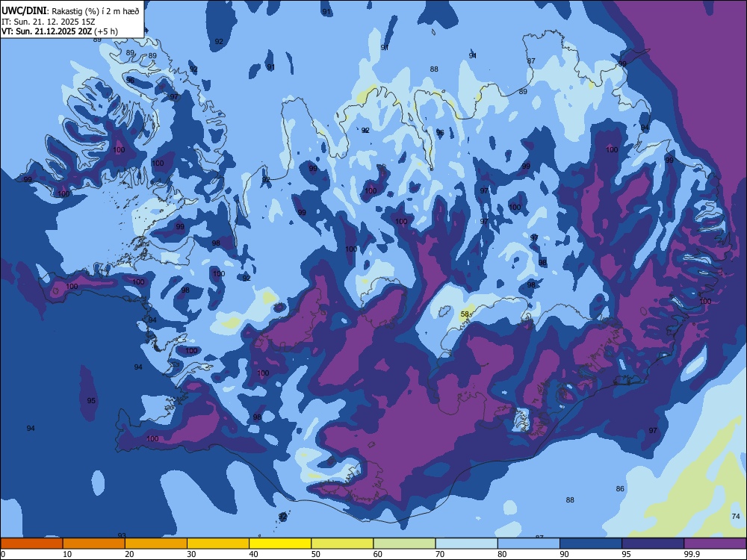Select the 'Rakastig (%) í 2 m hæð' label
The image size is (747, 560).
(96, 11)
